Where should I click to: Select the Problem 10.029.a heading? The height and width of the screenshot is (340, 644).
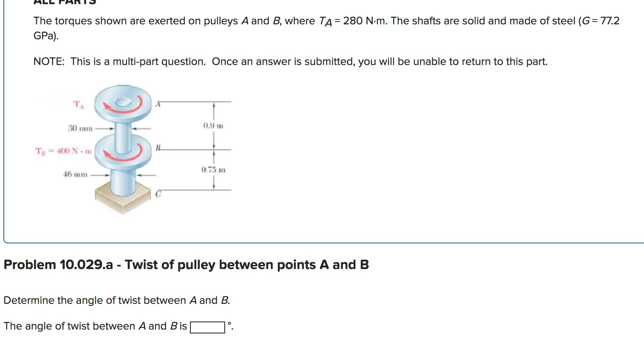[x=186, y=264]
